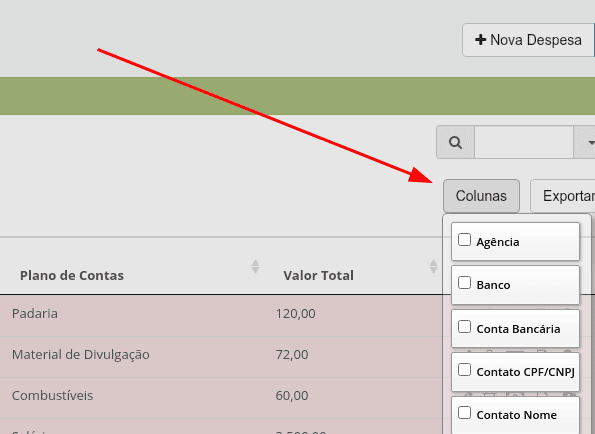
Task: Click the magnifying glass search icon
Action: (x=455, y=143)
